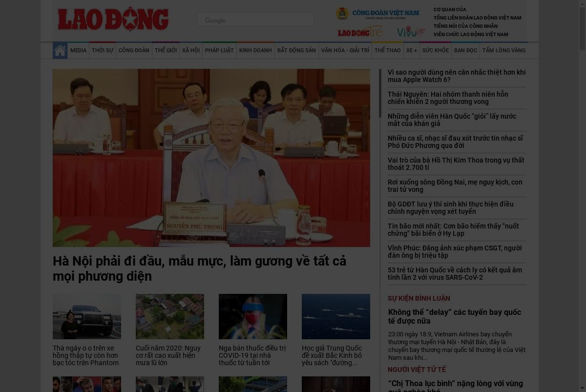Open the "Không thể delay" commentary article
The image size is (586, 392).
[x=455, y=316]
